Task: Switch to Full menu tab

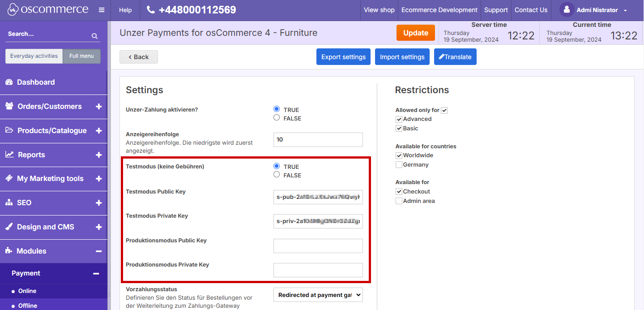Action: pyautogui.click(x=81, y=56)
